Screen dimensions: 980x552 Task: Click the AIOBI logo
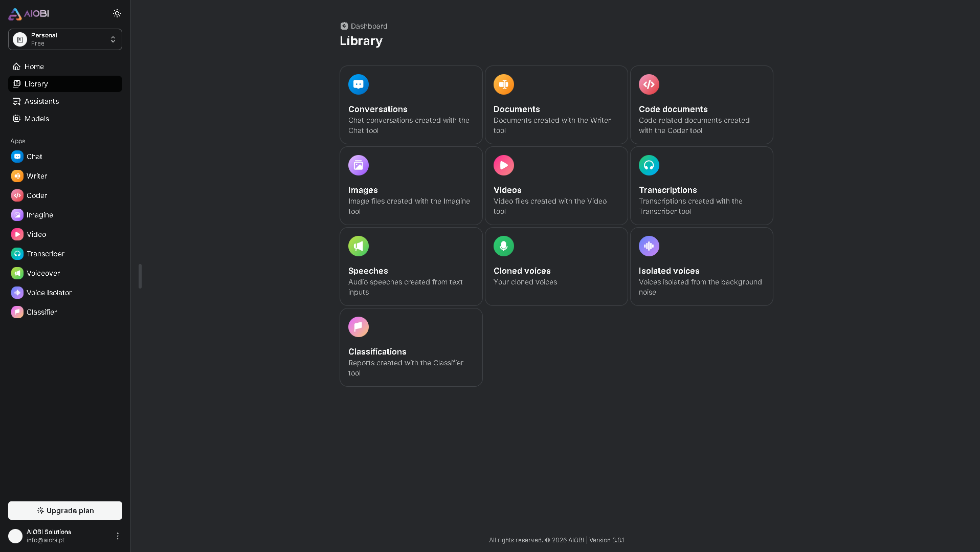point(28,14)
